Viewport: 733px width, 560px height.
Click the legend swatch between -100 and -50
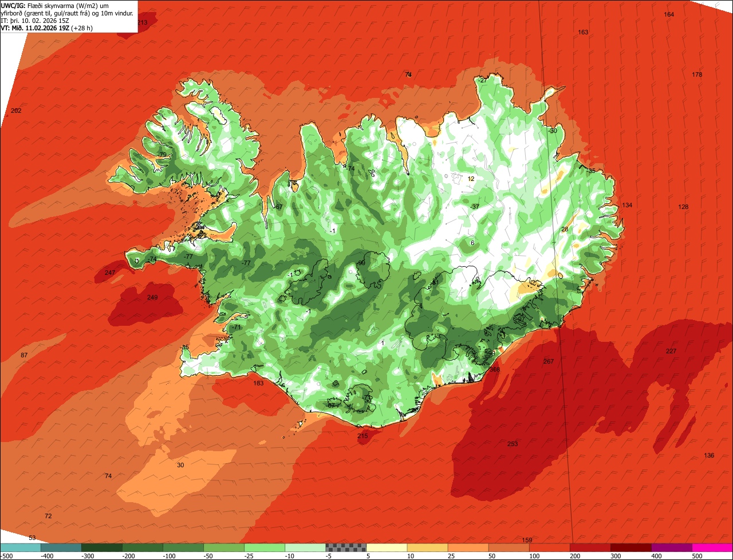pos(183,547)
